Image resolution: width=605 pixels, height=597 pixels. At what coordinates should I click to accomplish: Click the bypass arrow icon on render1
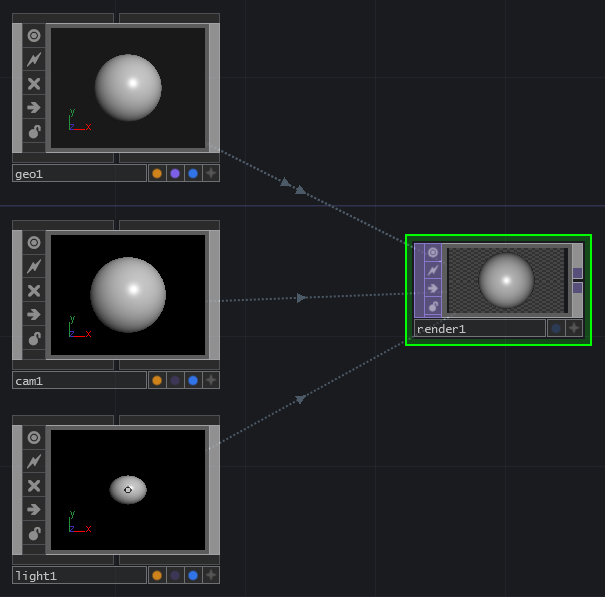coord(433,288)
